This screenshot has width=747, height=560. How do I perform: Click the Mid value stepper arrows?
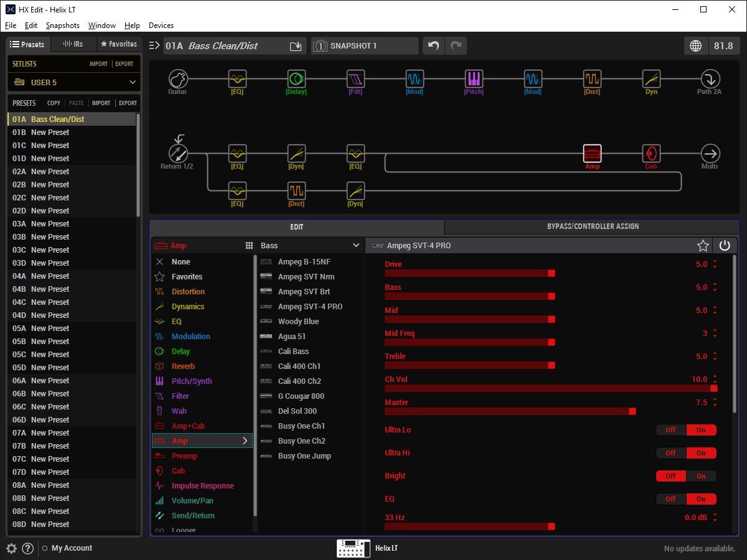(715, 310)
